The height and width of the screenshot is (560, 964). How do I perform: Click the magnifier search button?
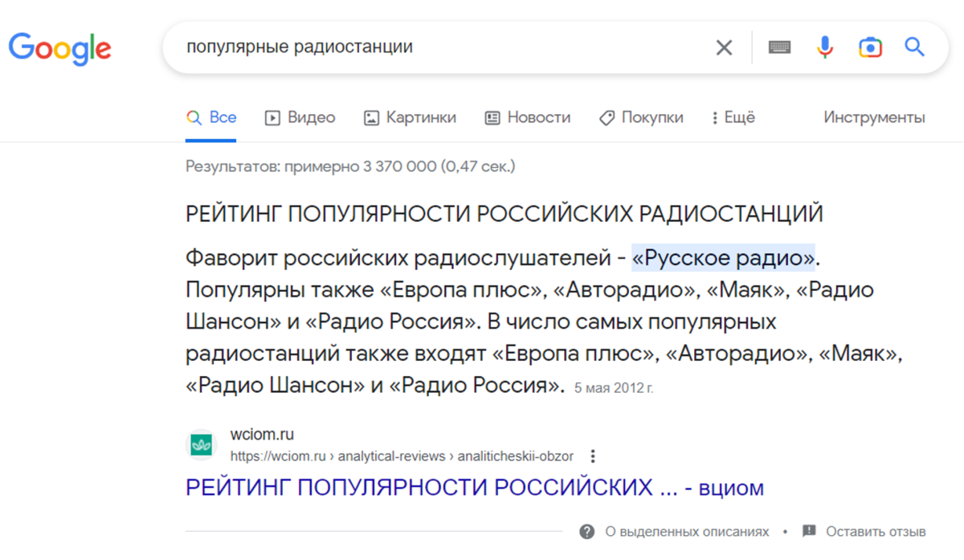[x=915, y=47]
